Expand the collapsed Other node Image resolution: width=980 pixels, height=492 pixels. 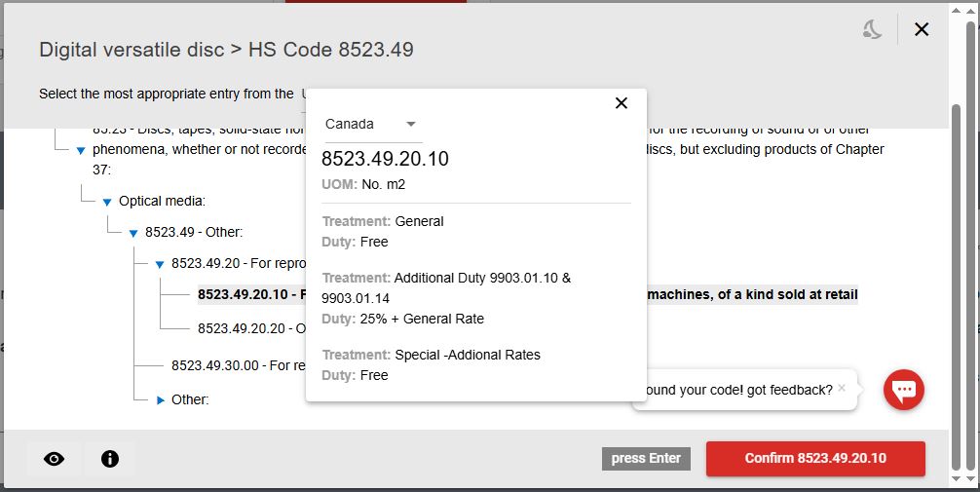pyautogui.click(x=161, y=399)
